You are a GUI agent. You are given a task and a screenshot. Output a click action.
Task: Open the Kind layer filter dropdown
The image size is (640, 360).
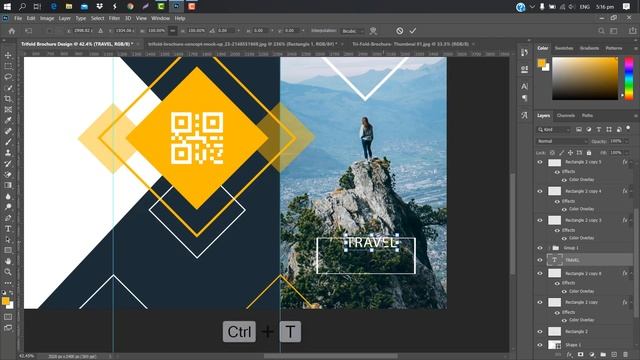(553, 129)
